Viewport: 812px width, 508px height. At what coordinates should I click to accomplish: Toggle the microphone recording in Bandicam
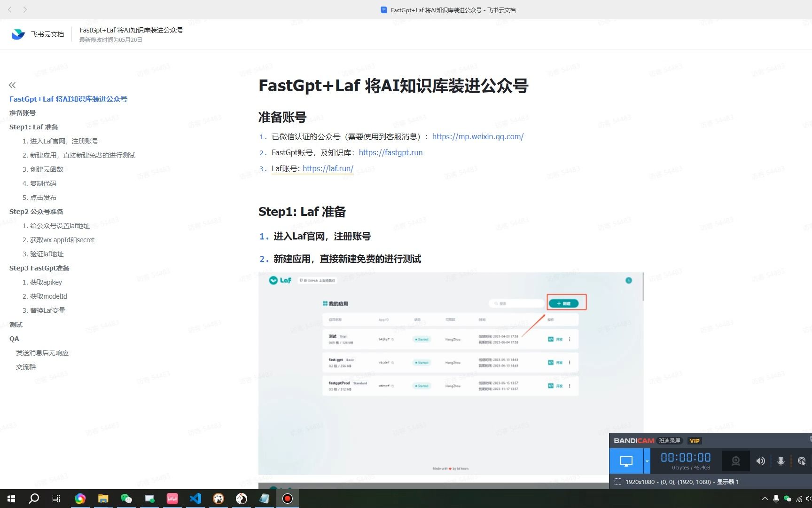point(781,461)
